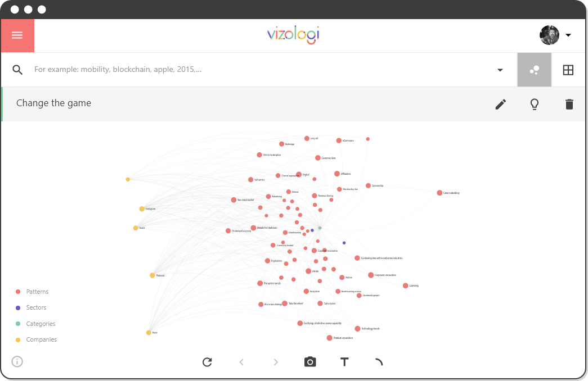Go to previous graph step
Image resolution: width=588 pixels, height=381 pixels.
pos(241,362)
